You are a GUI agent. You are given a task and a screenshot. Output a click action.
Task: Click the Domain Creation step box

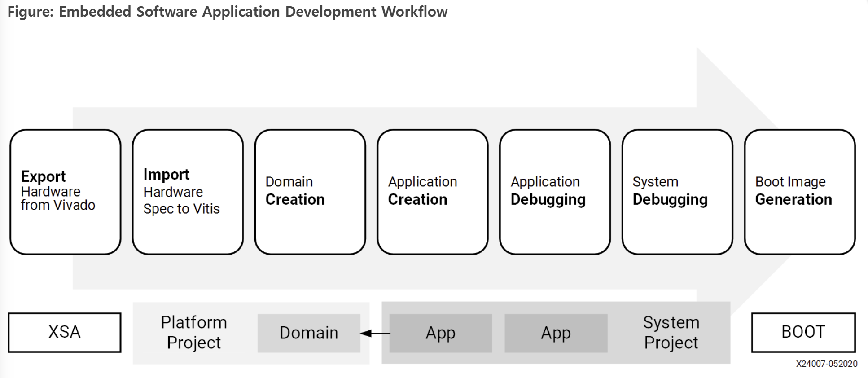coord(310,192)
